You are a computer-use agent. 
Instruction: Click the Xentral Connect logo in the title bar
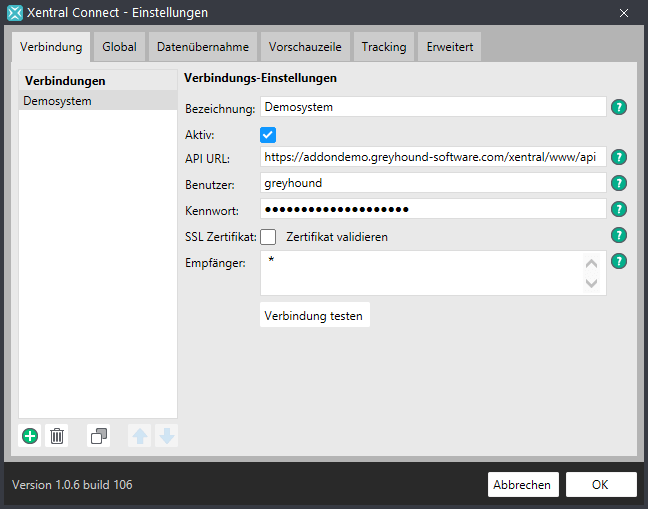click(15, 13)
